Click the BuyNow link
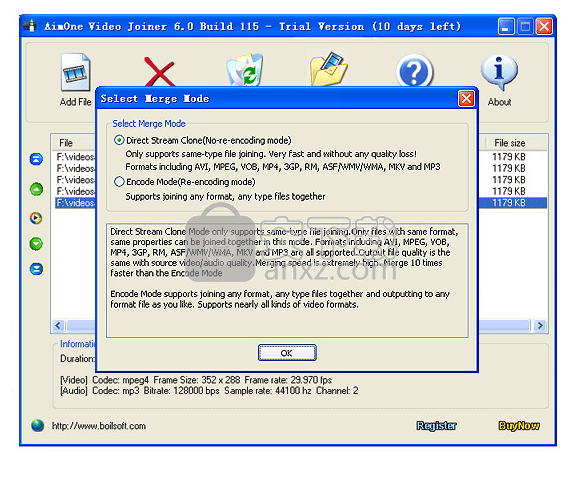 pyautogui.click(x=519, y=426)
